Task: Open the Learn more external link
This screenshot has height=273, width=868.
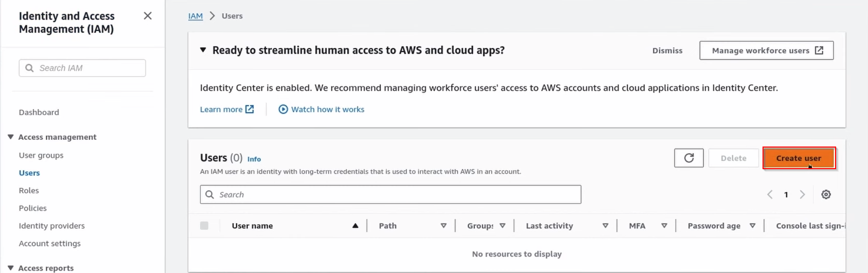Action: [227, 110]
